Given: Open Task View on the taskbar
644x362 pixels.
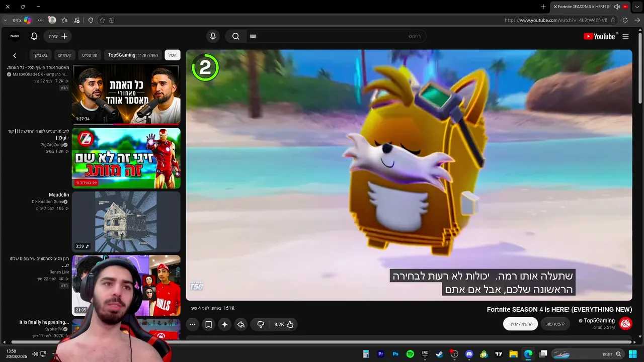Looking at the screenshot, I should (x=543, y=354).
